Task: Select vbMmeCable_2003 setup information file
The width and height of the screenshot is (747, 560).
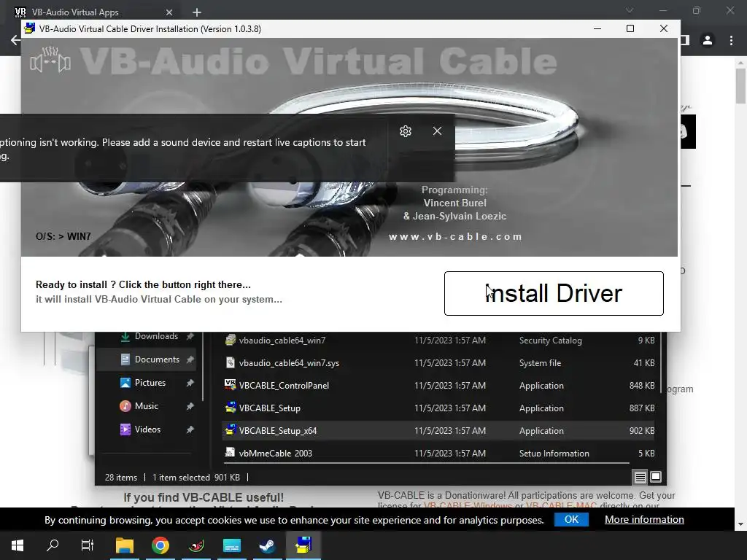Action: click(438, 453)
